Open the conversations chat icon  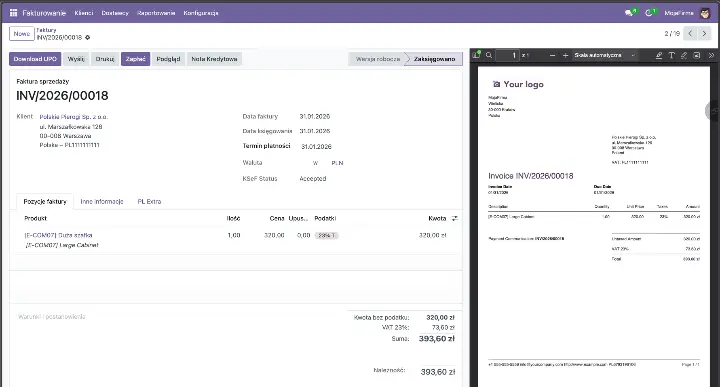630,13
